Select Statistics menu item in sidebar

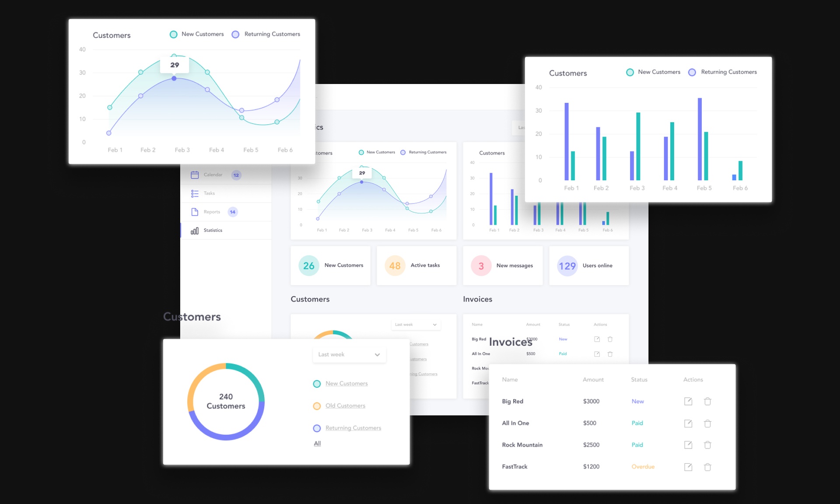tap(212, 231)
